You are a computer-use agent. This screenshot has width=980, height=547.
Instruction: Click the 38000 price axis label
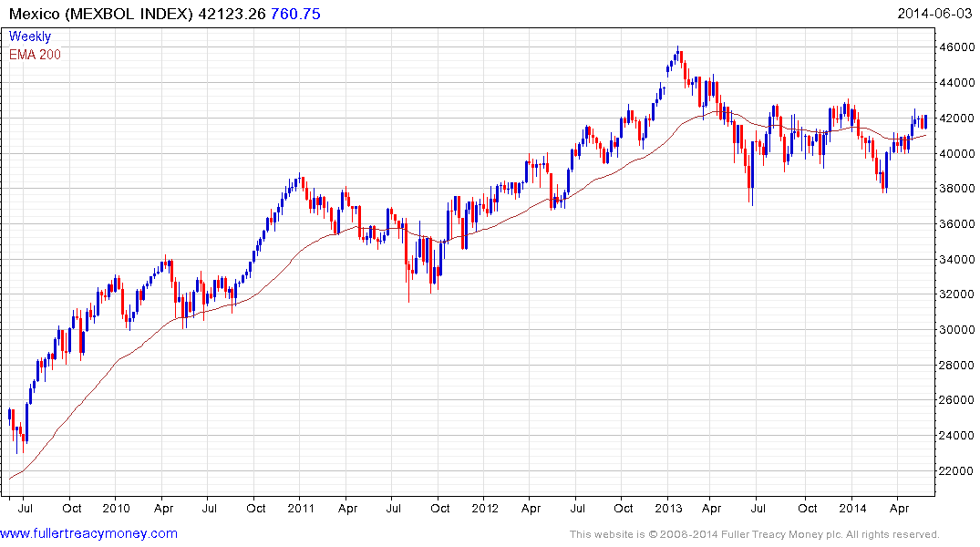point(957,188)
